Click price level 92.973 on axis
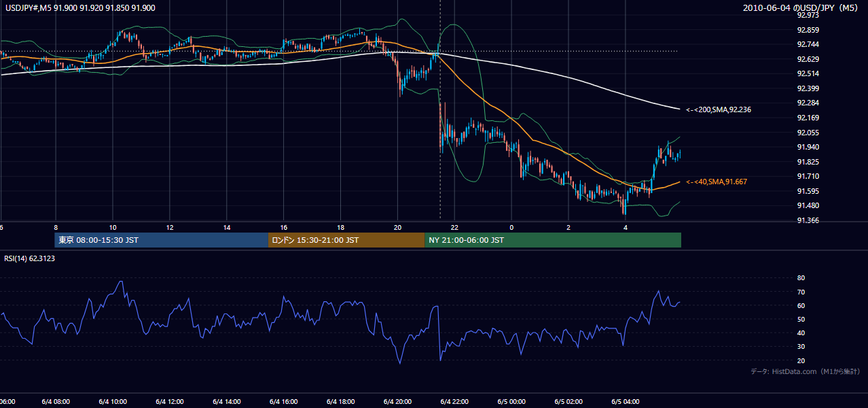Viewport: 868px width, 408px height. point(808,15)
